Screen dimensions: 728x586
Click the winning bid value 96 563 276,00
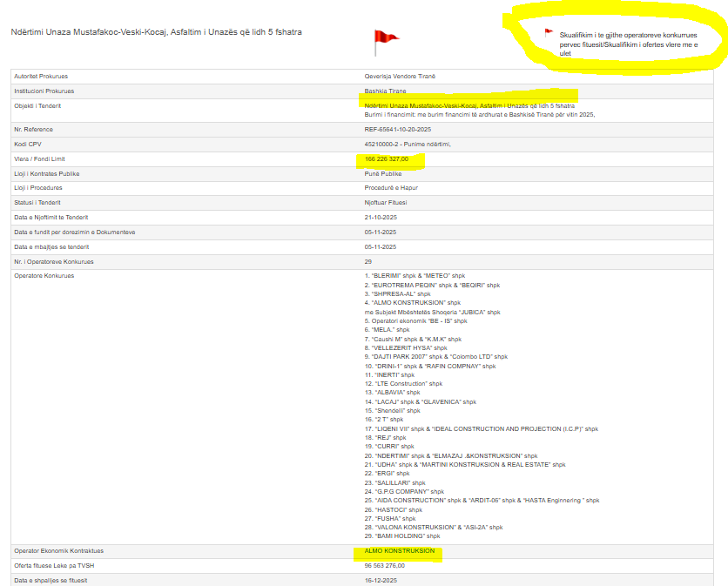click(388, 566)
